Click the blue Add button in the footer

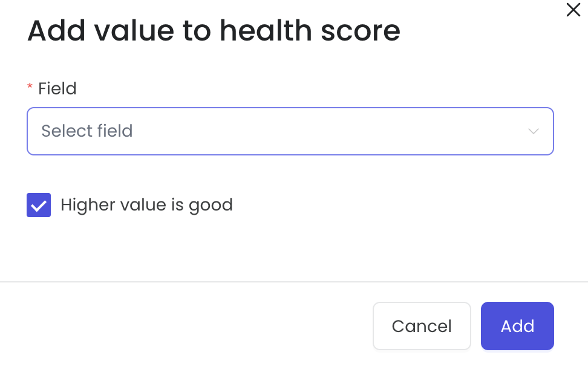(517, 326)
